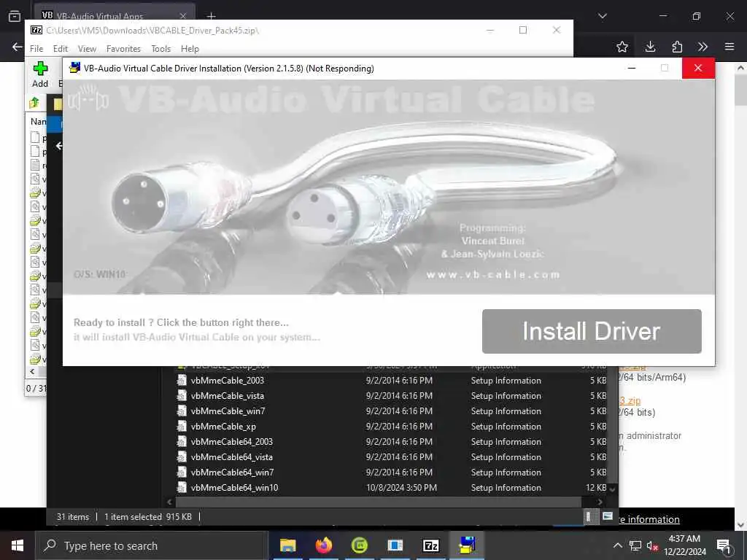Click Firefox bookmark star icon

click(622, 47)
